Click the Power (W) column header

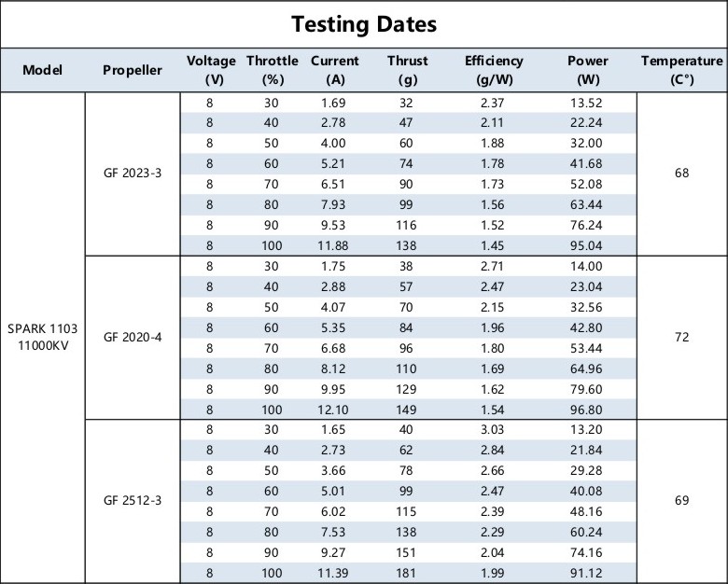(x=588, y=70)
